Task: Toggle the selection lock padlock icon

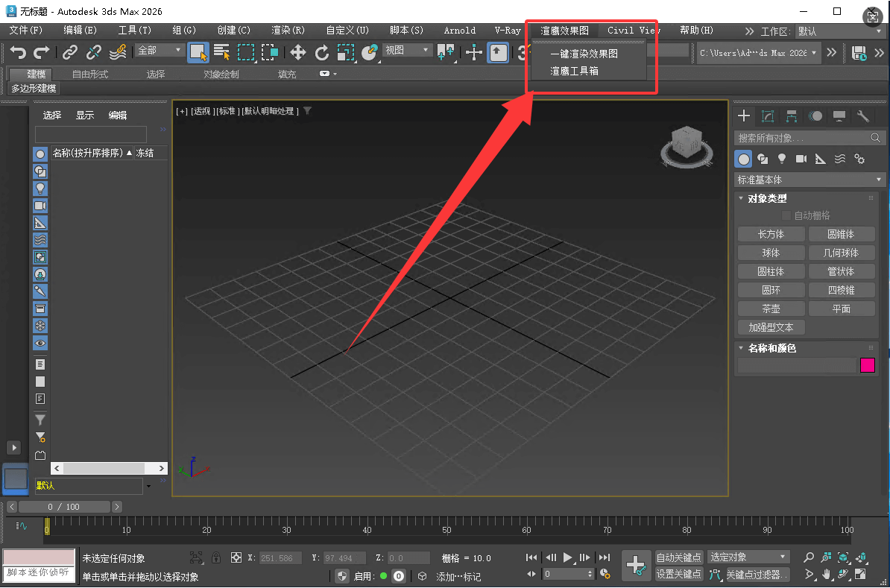Action: click(216, 557)
